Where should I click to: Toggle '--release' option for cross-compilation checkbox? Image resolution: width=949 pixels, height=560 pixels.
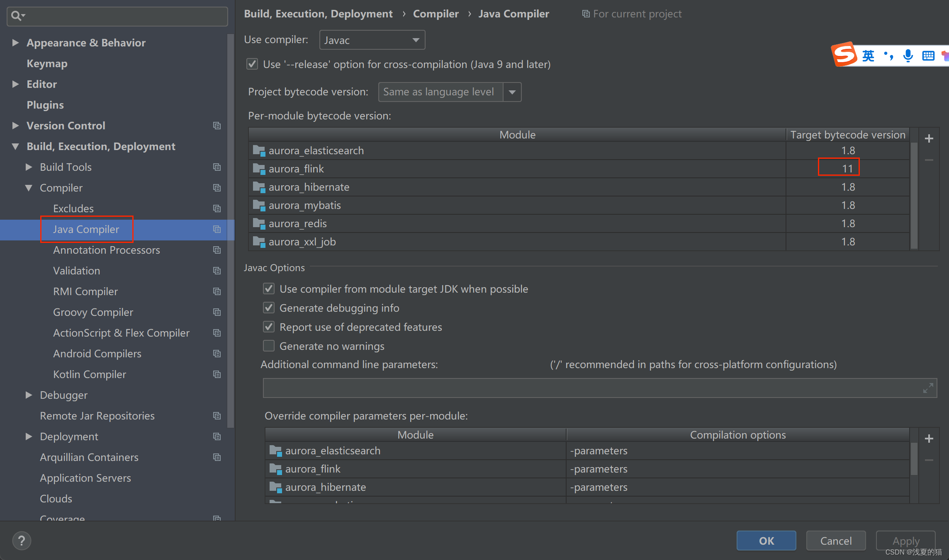click(x=252, y=64)
